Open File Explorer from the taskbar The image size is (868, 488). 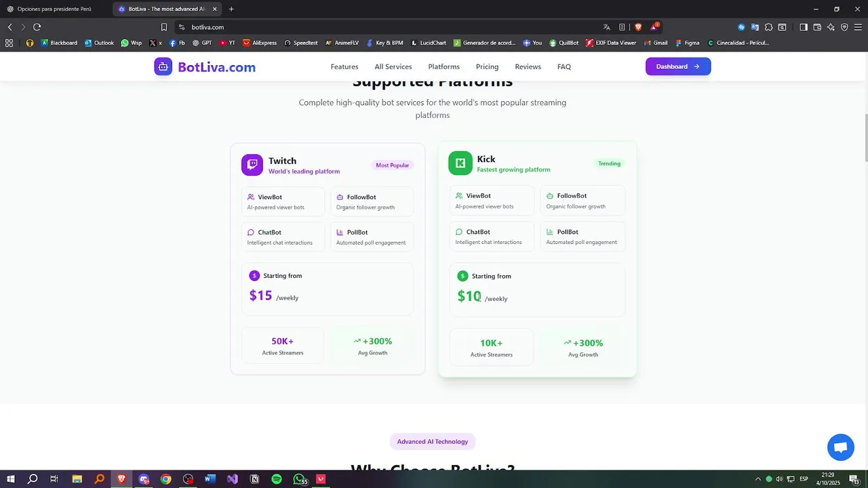pos(77,479)
